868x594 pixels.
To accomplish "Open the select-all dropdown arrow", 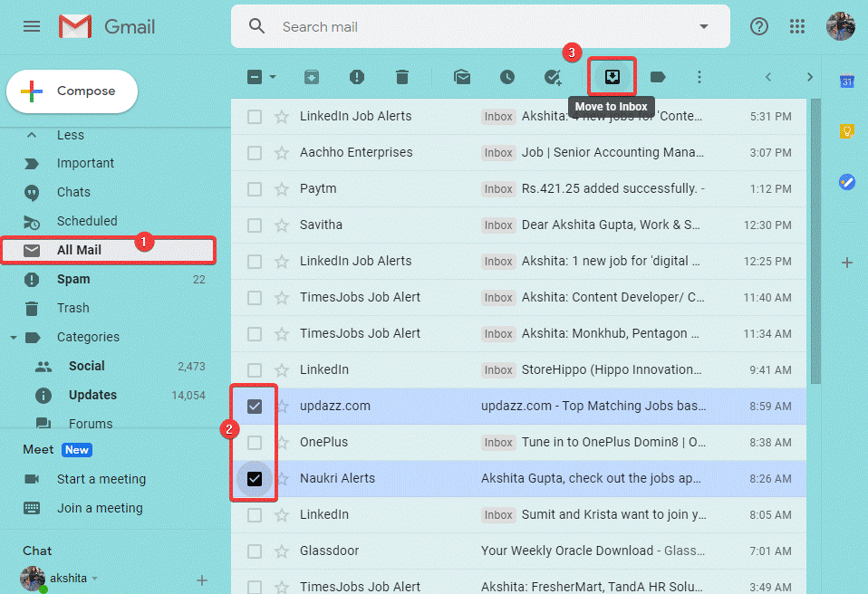I will (273, 77).
